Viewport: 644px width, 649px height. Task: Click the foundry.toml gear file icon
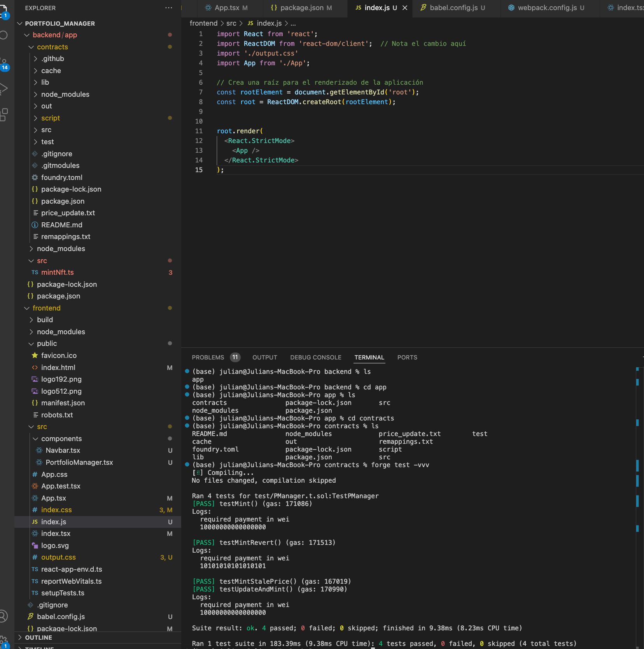[35, 178]
